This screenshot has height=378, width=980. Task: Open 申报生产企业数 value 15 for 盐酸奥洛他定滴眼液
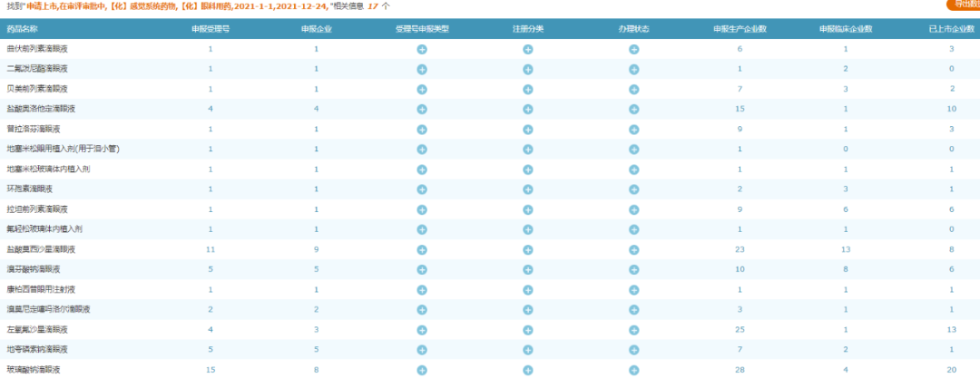click(x=740, y=109)
